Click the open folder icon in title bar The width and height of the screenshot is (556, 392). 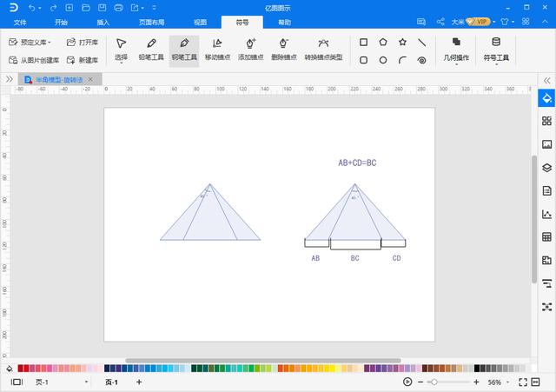point(86,8)
